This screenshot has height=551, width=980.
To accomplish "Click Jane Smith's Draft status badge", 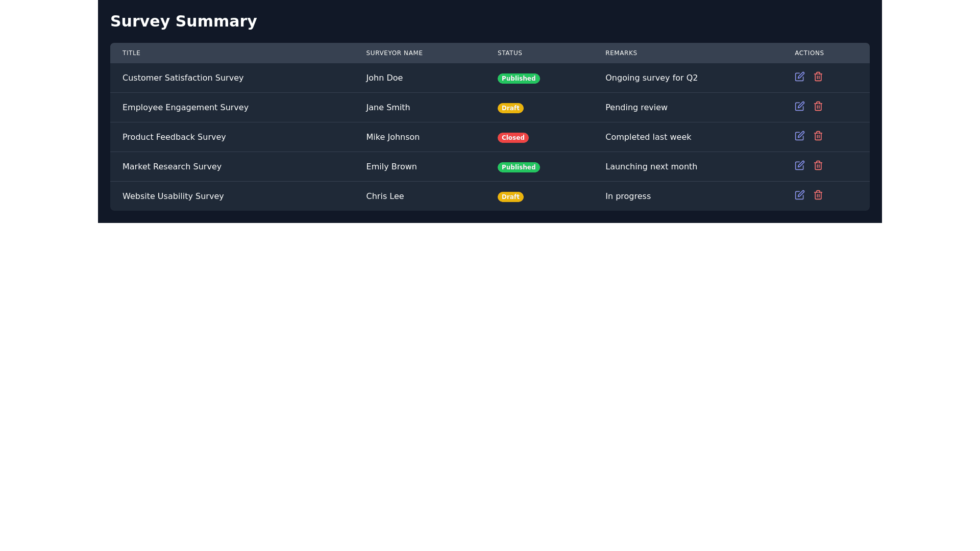I will (510, 108).
